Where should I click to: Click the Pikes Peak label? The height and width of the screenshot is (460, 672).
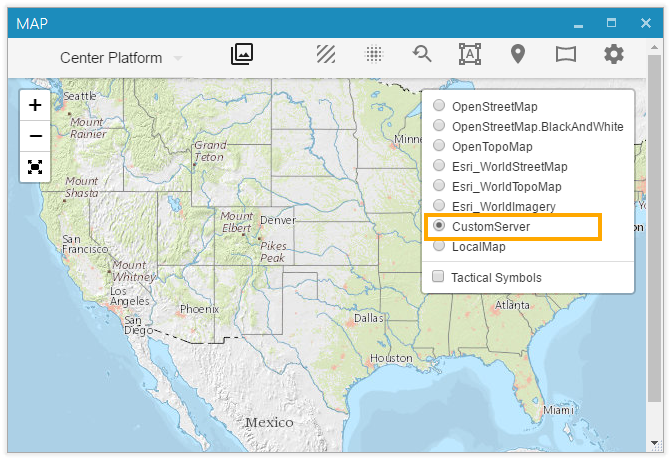273,252
